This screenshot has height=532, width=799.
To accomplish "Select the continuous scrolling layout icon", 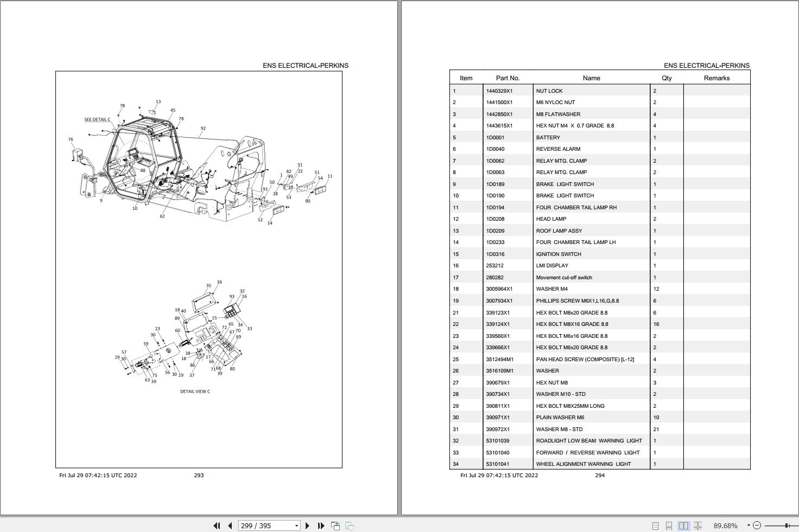I will click(x=669, y=525).
